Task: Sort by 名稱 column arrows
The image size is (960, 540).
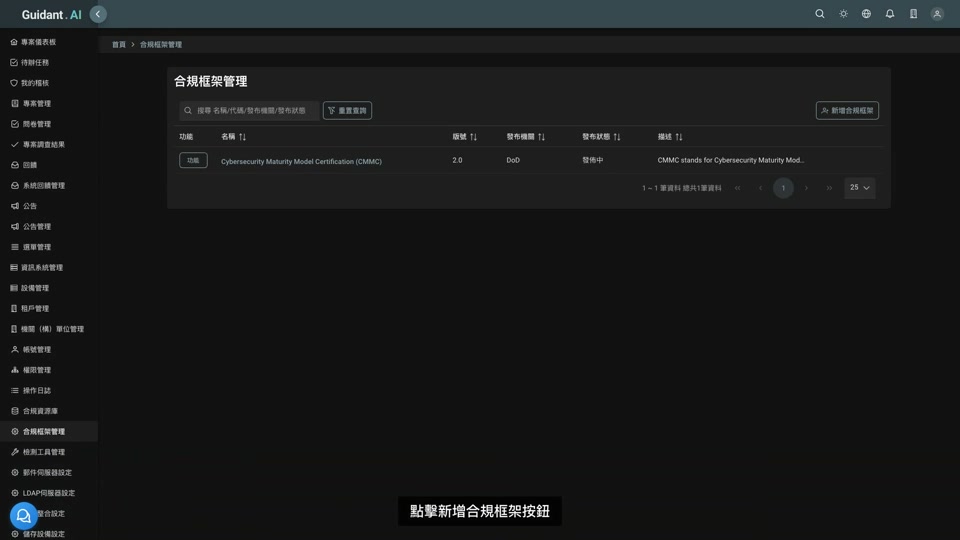Action: [242, 137]
